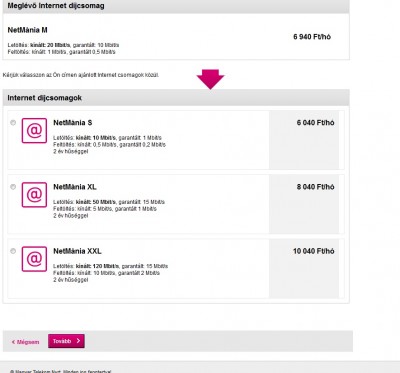400x373 pixels.
Task: Select the NetMánia XXL radio button
Action: (x=13, y=251)
